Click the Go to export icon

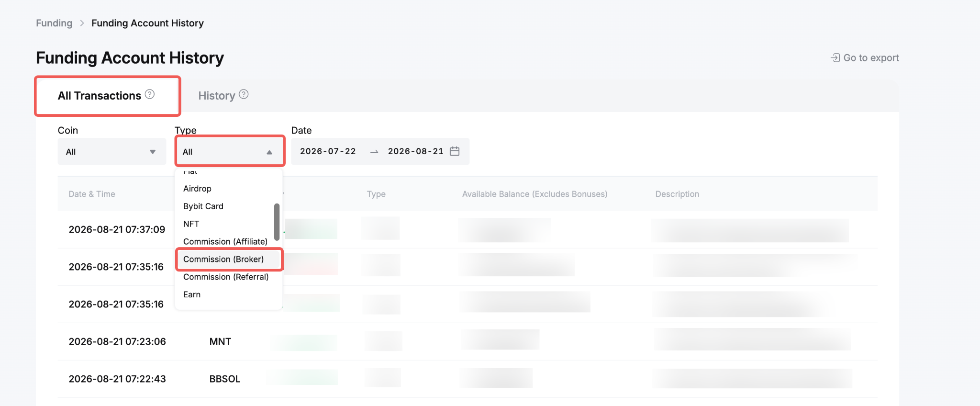coord(835,58)
